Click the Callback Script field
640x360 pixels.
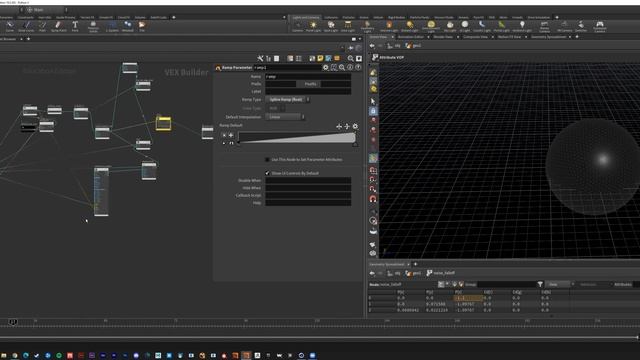tap(308, 196)
